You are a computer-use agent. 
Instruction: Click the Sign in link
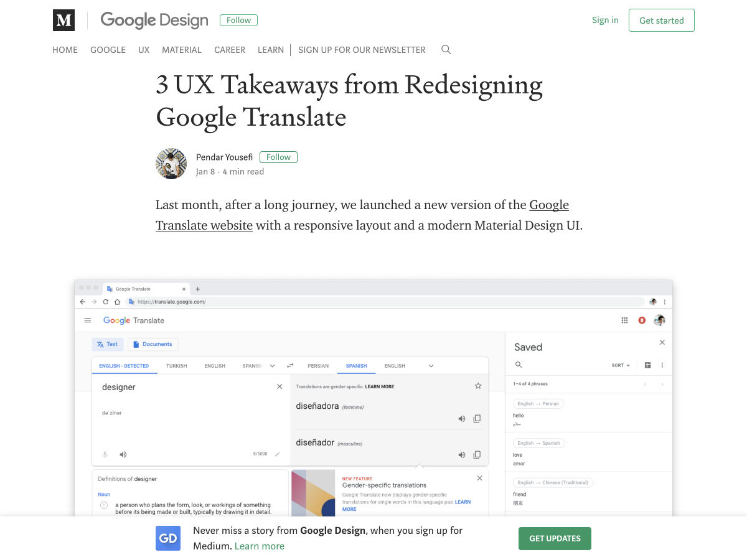point(605,20)
